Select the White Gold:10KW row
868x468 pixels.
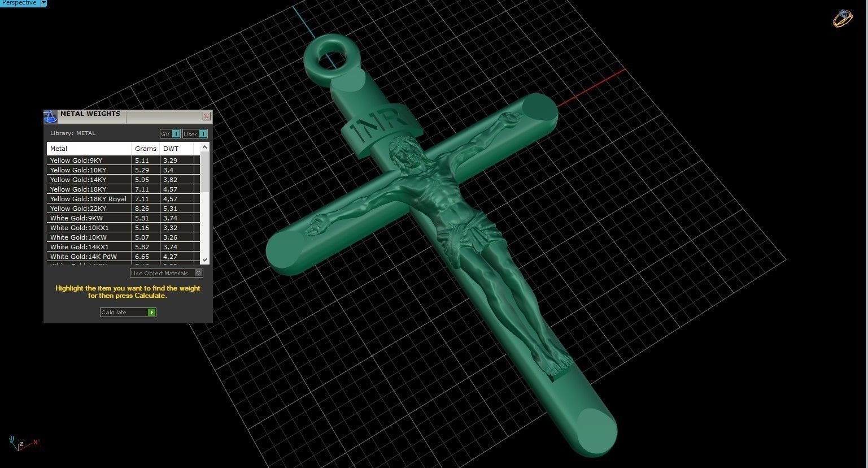coord(123,237)
